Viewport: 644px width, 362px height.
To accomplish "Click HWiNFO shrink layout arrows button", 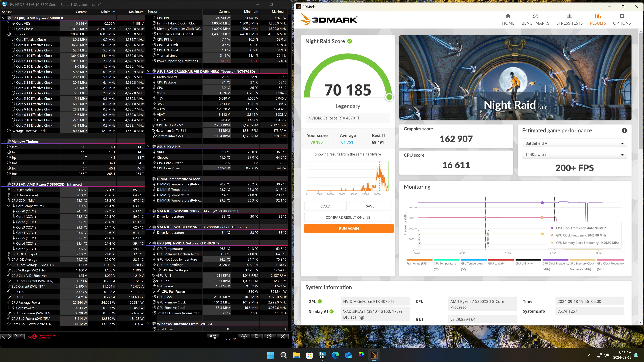I will 19,336.
